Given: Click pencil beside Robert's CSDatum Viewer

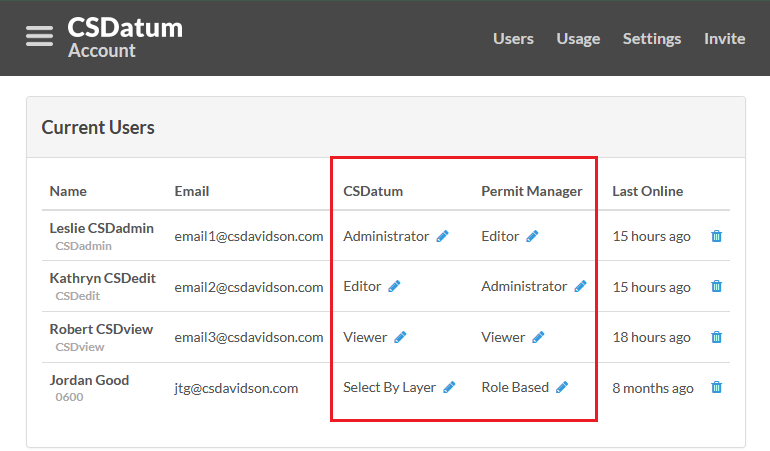Looking at the screenshot, I should [x=400, y=338].
